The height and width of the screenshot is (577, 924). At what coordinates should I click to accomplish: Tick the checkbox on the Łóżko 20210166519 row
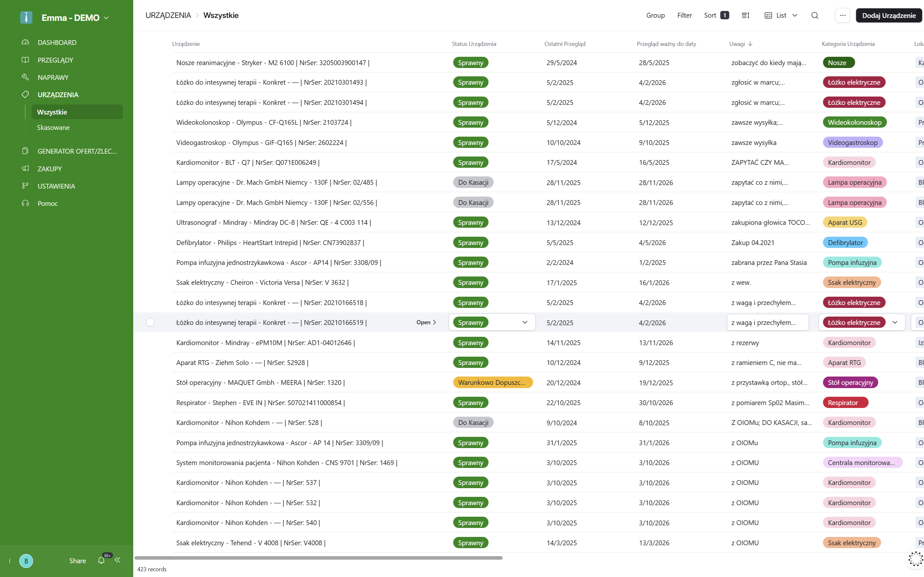click(151, 322)
